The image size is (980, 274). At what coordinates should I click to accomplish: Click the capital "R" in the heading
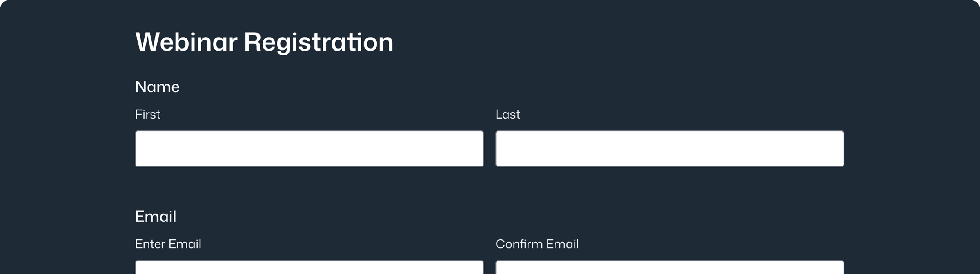[x=252, y=42]
